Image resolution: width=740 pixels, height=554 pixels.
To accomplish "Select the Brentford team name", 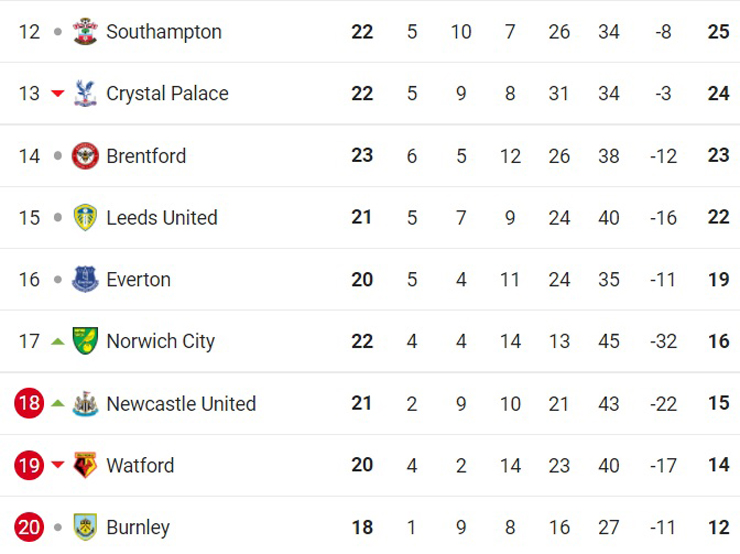I will (x=146, y=156).
